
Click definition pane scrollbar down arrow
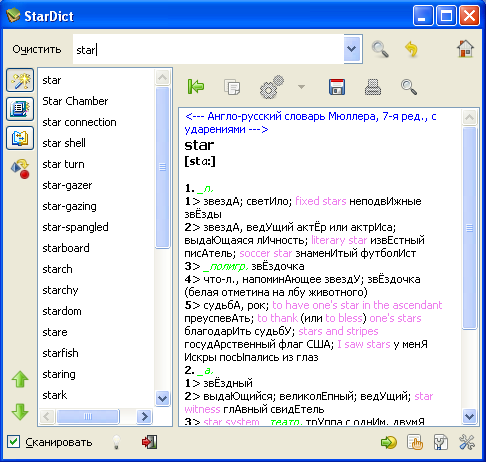469,416
